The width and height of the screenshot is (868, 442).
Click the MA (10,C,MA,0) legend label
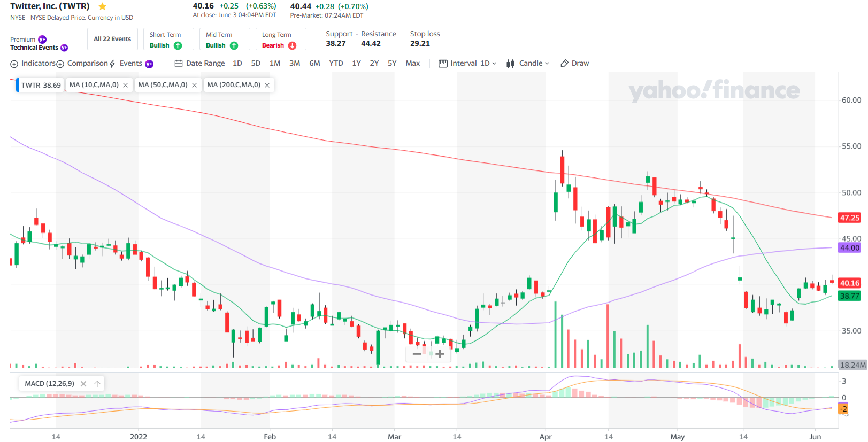pyautogui.click(x=94, y=85)
